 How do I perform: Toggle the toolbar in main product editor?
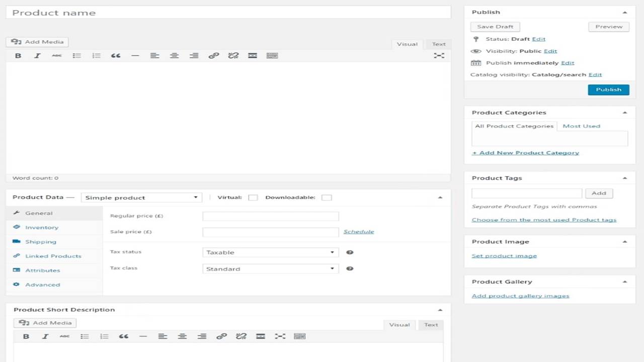click(x=272, y=56)
